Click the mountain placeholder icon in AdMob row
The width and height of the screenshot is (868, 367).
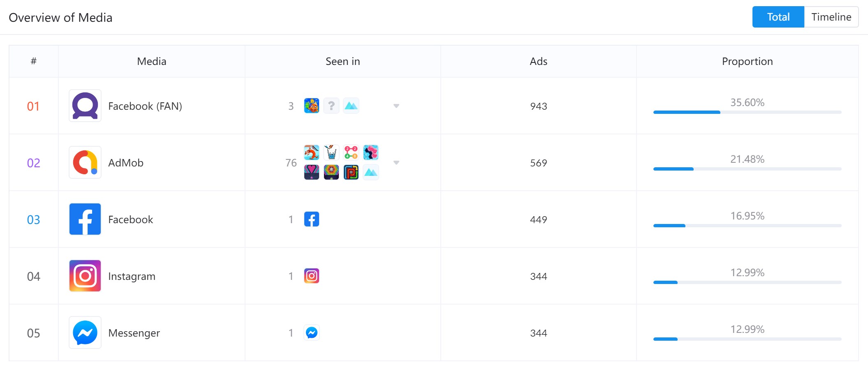[371, 172]
